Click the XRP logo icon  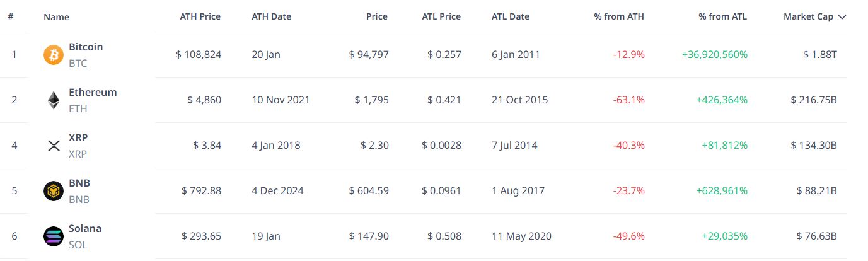(54, 146)
